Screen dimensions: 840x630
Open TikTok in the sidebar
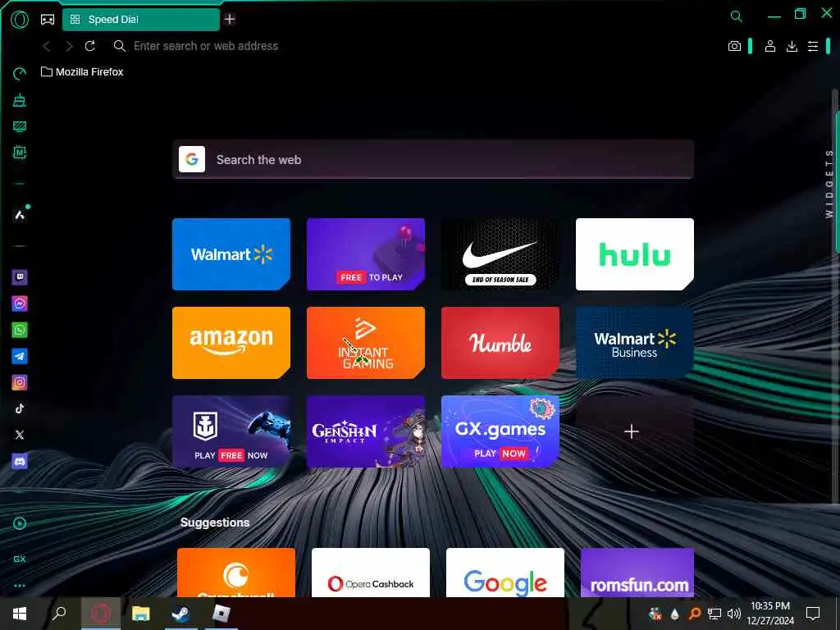tap(20, 409)
